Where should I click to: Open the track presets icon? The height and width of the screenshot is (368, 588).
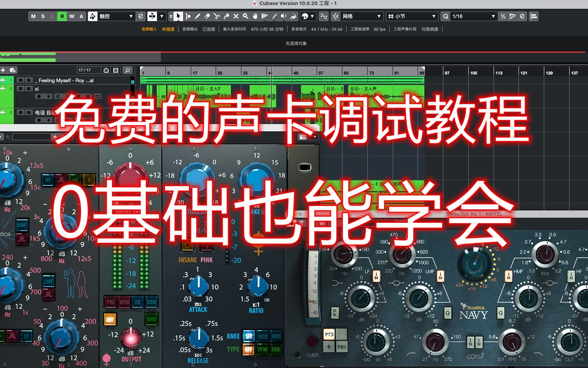pyautogui.click(x=12, y=70)
